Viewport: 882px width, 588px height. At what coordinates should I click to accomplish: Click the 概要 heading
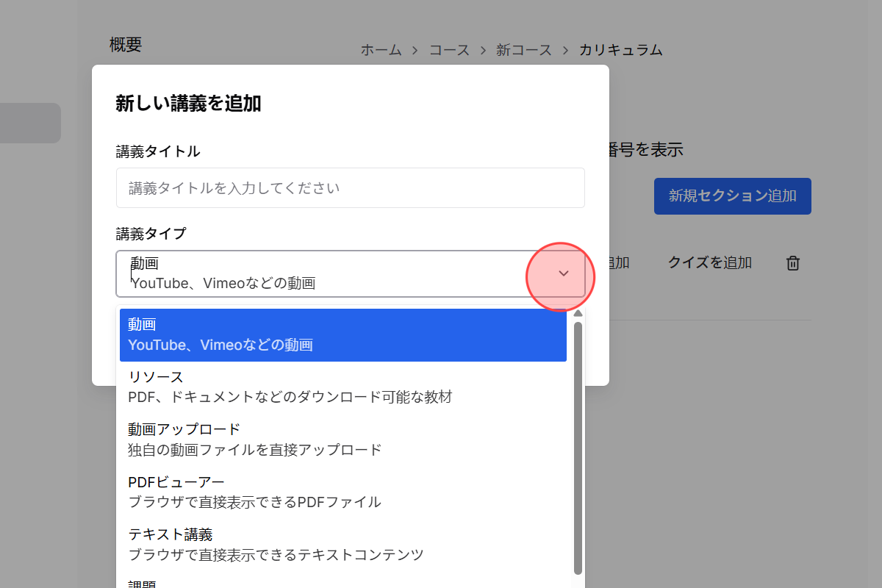pos(125,44)
